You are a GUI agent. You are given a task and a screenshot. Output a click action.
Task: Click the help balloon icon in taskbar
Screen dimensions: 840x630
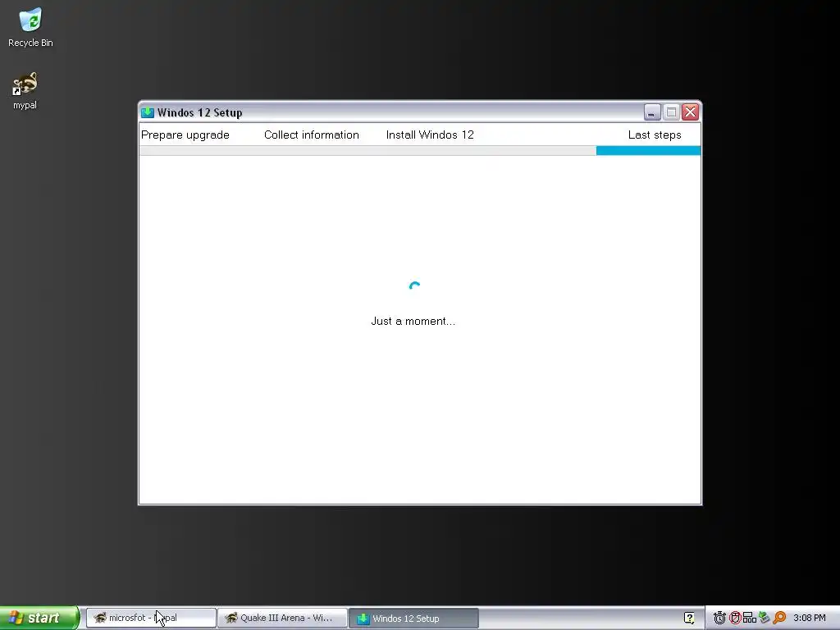(x=689, y=618)
